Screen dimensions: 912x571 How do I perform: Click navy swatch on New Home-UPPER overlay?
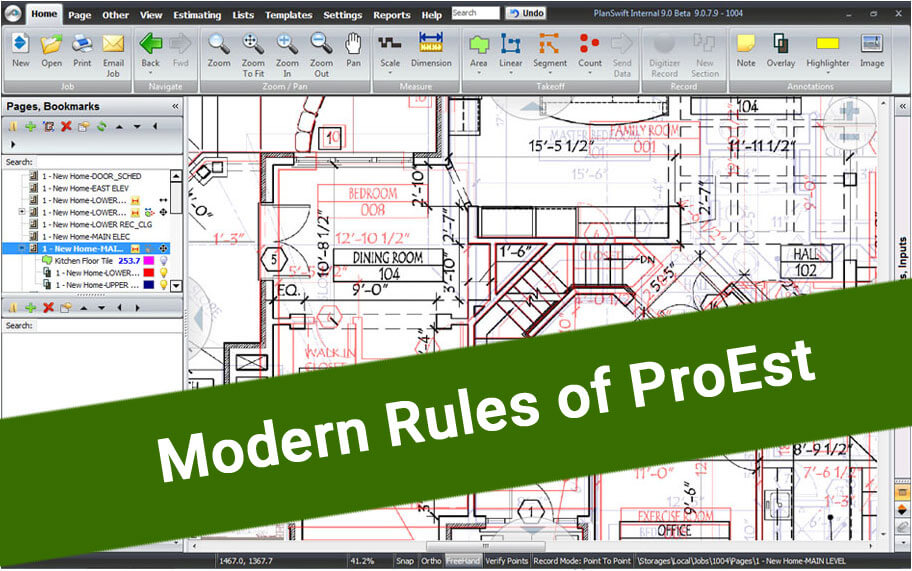click(x=149, y=285)
